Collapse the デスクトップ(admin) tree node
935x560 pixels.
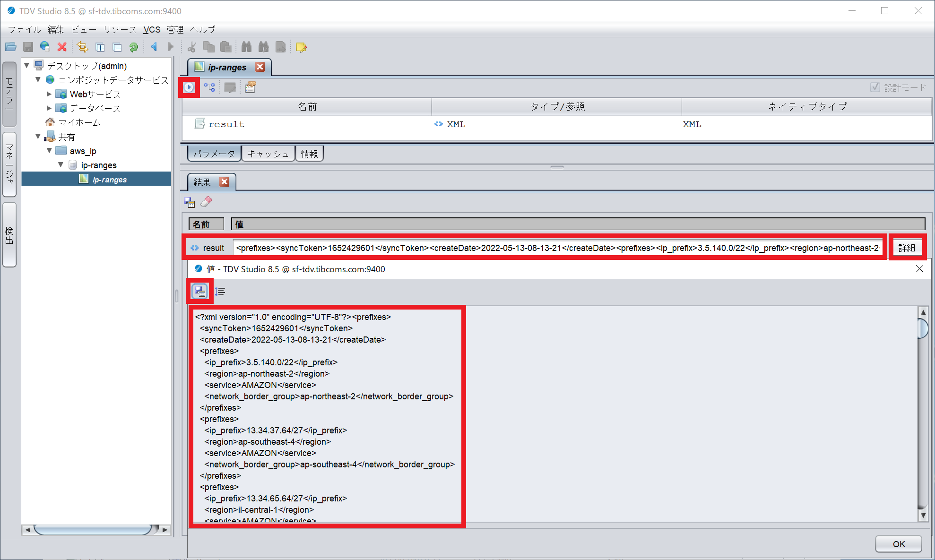point(27,65)
